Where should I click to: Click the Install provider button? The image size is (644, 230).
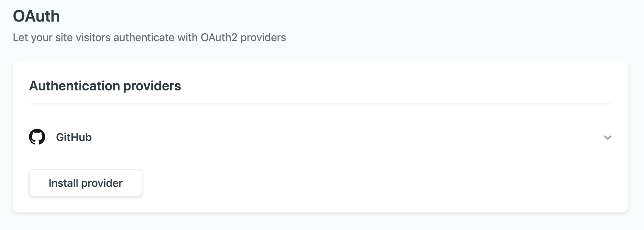pyautogui.click(x=85, y=183)
